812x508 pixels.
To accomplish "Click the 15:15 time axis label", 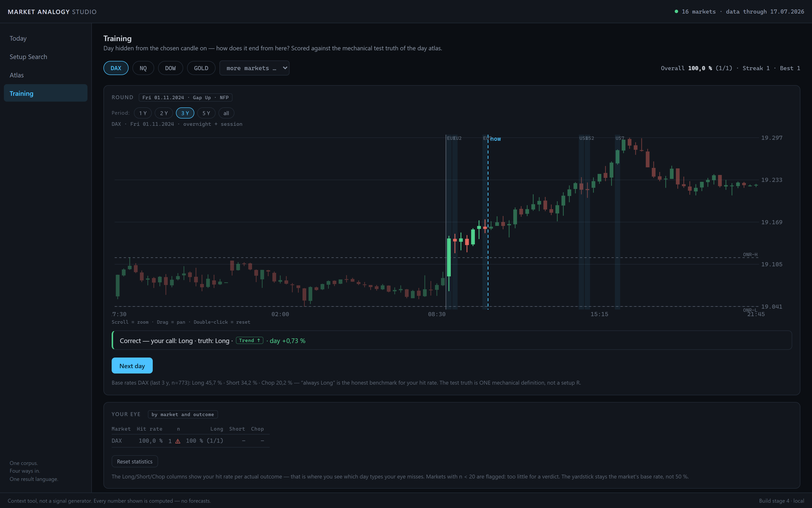I will point(599,314).
